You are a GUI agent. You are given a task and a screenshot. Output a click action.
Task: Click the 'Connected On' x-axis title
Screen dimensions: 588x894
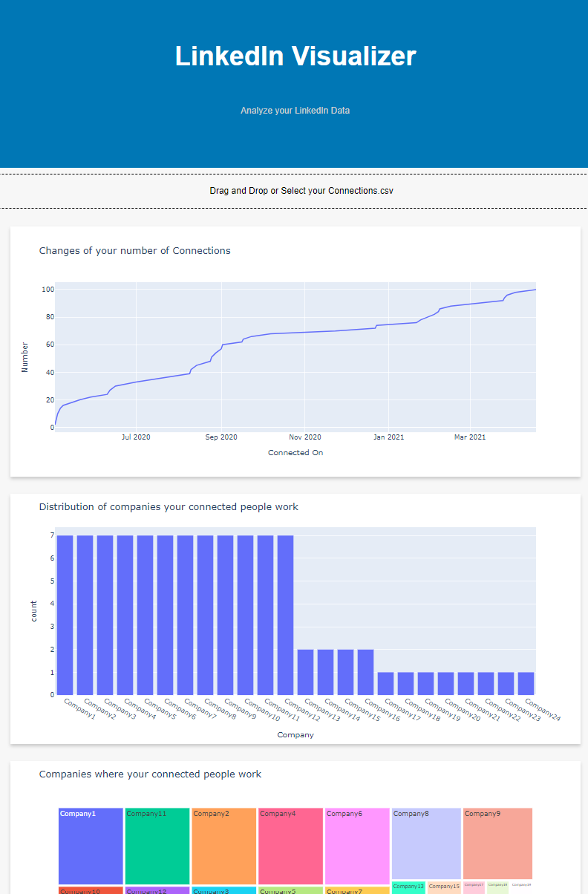[295, 453]
